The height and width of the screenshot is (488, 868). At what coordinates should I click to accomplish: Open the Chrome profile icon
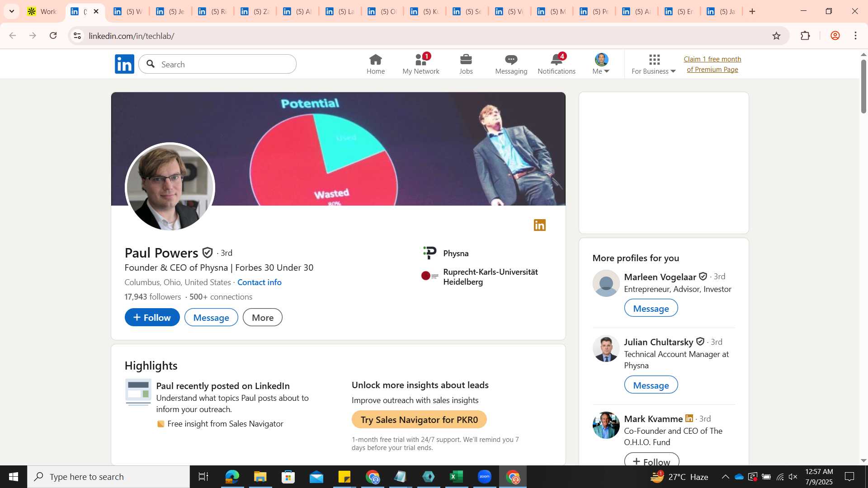835,36
